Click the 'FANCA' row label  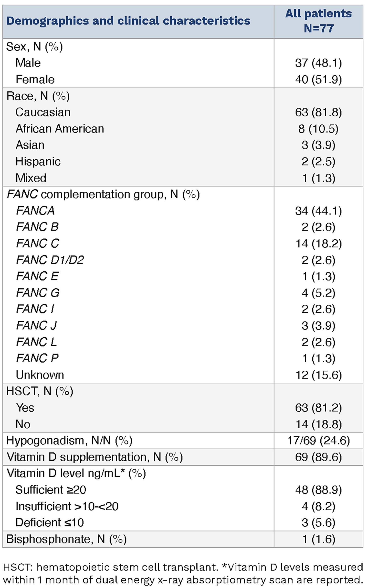click(x=35, y=211)
